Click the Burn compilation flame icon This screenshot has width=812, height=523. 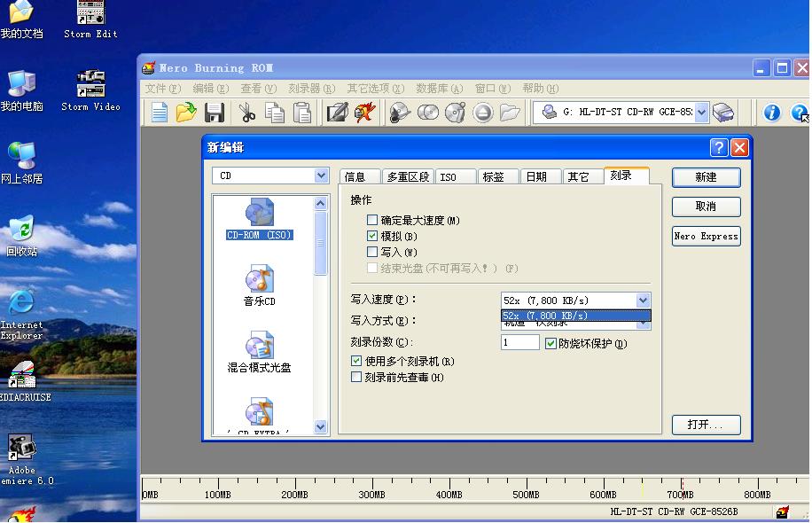click(365, 113)
